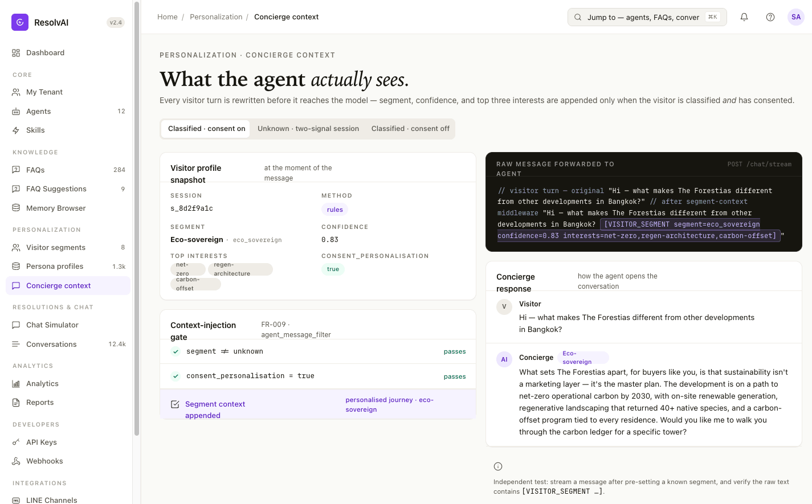812x504 pixels.
Task: Open the help question mark icon
Action: (770, 17)
